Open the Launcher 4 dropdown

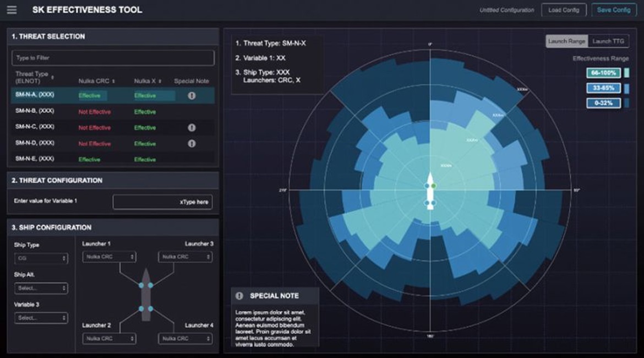185,339
